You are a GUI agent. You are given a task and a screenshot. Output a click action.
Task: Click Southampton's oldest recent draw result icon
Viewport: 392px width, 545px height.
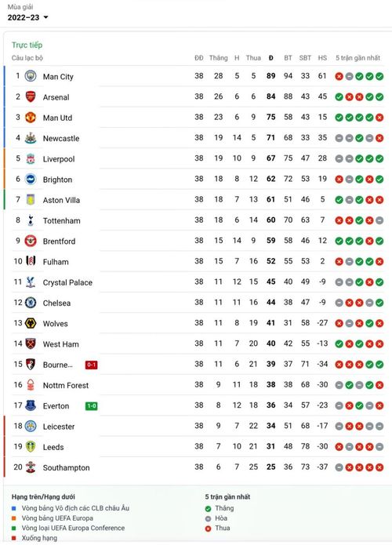(x=339, y=467)
